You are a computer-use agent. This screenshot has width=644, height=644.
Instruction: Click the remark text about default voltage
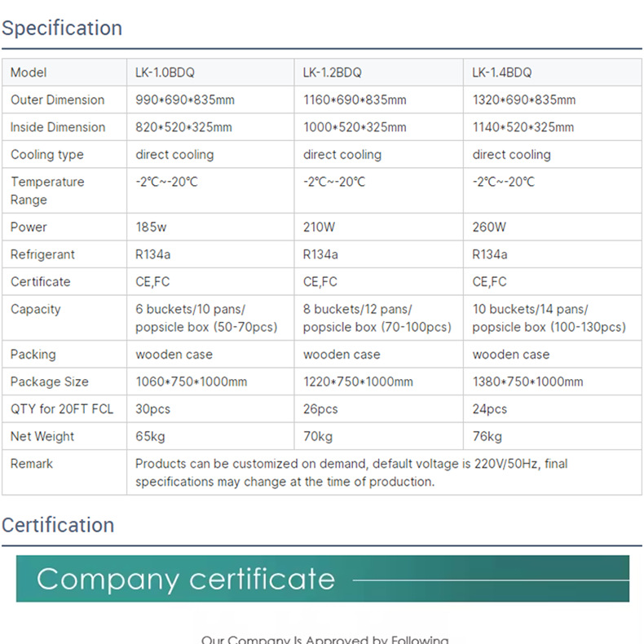pyautogui.click(x=351, y=473)
